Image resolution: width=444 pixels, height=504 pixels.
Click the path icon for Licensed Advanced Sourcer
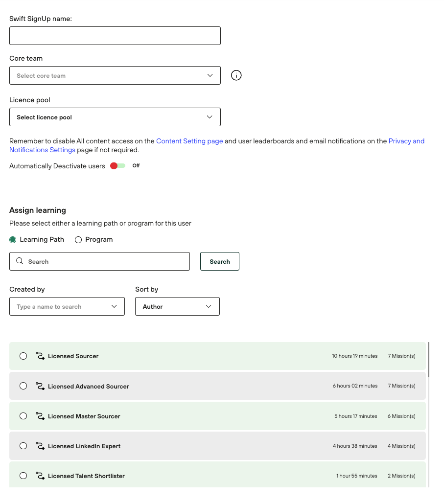[x=40, y=386]
